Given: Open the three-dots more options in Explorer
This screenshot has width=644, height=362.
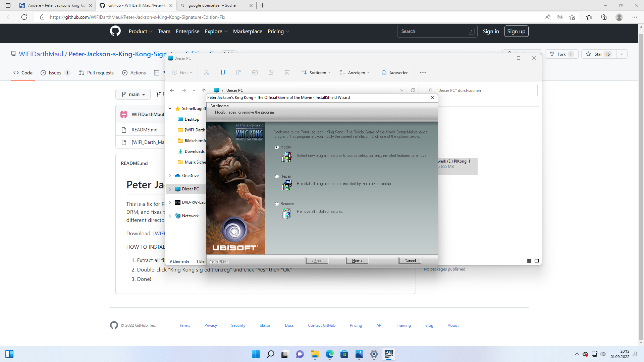Looking at the screenshot, I should coord(423,72).
